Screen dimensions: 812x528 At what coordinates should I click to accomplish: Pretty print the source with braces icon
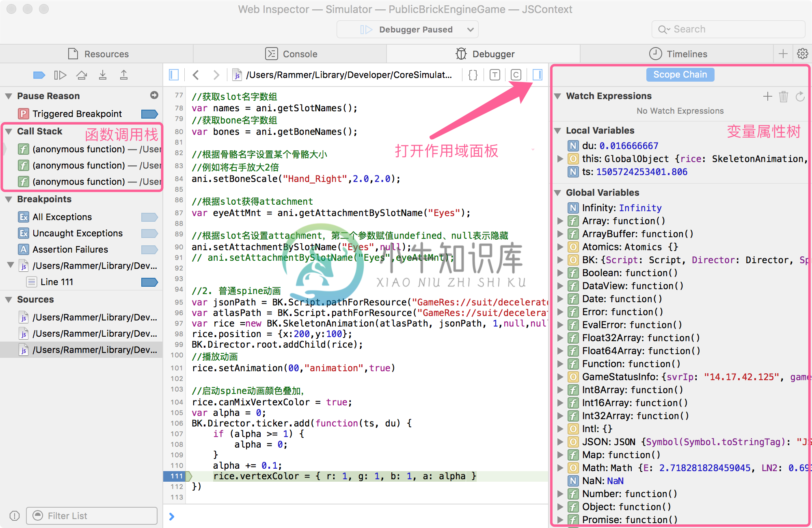(473, 75)
